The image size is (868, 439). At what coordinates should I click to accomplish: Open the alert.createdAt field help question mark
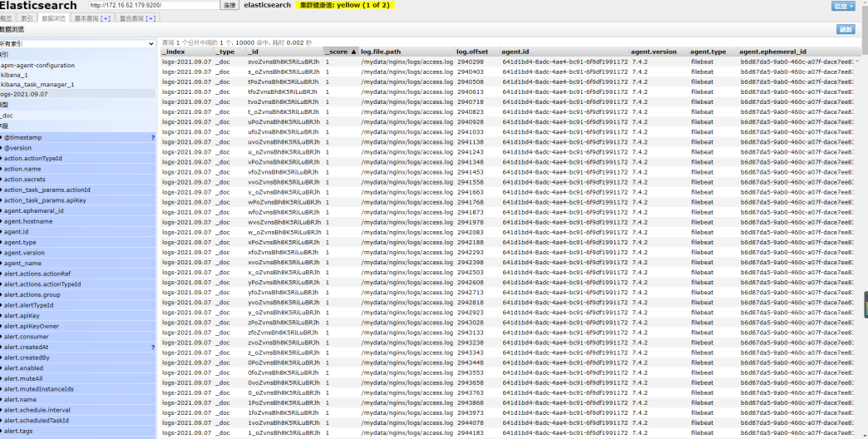click(x=153, y=347)
